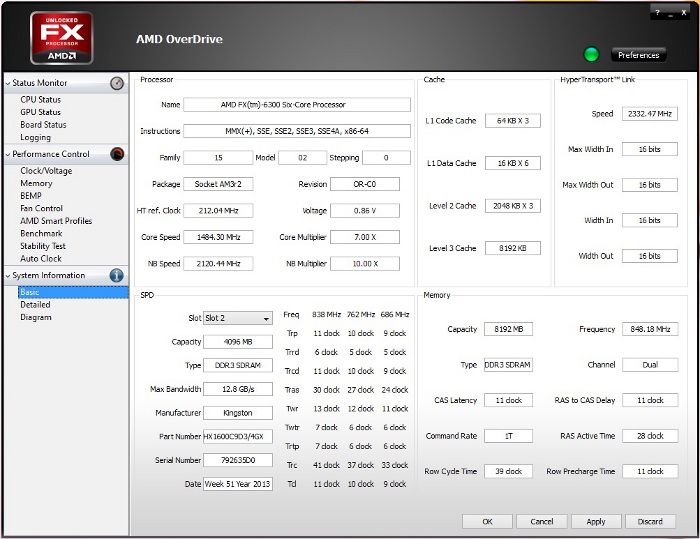Select Detailed system information
700x539 pixels.
click(x=35, y=305)
